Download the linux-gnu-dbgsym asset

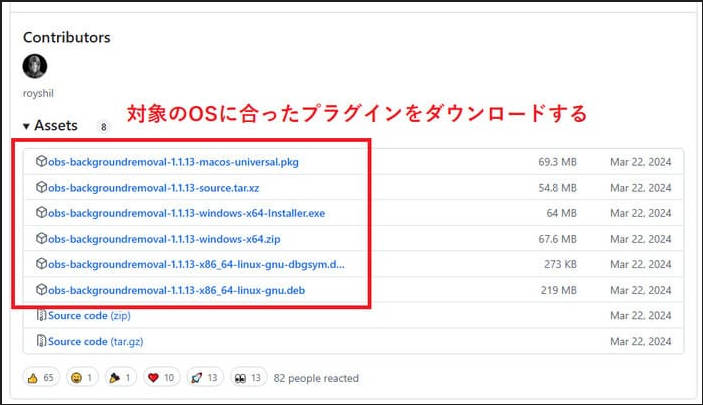pos(196,265)
